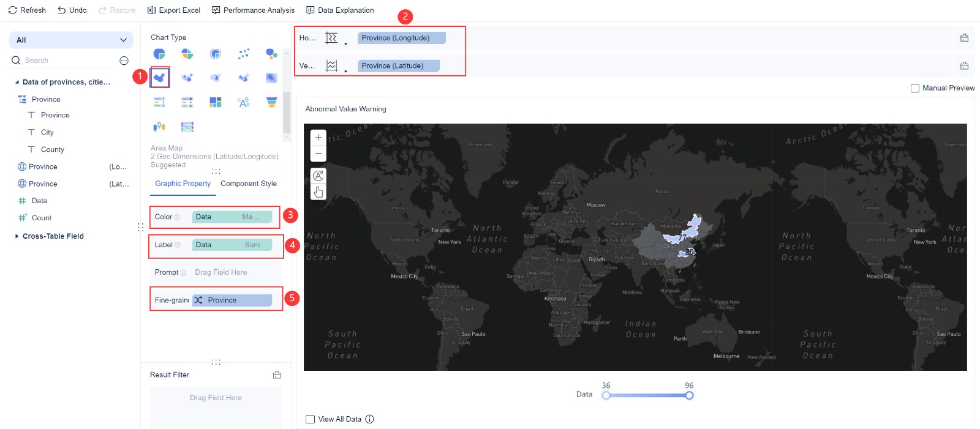The image size is (980, 429).
Task: Open the Color Data field pill
Action: coord(232,217)
